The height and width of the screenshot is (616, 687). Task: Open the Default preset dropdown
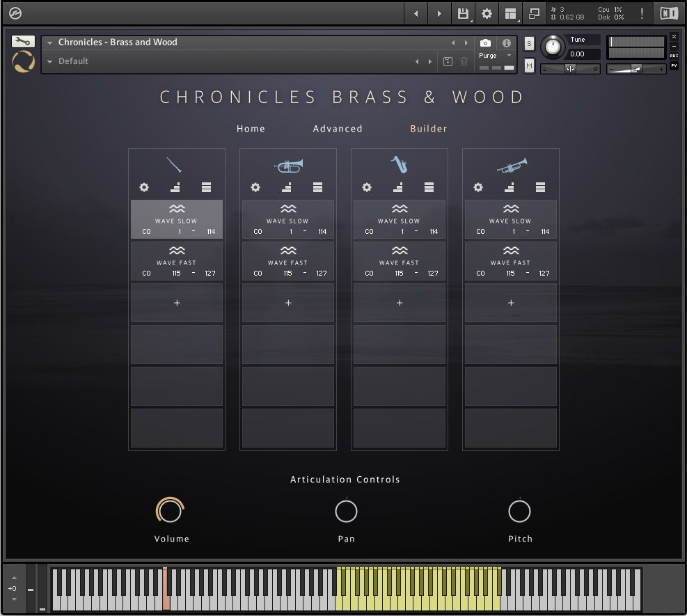point(49,61)
